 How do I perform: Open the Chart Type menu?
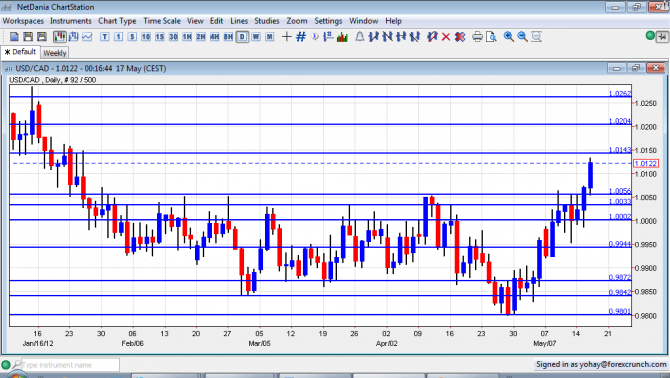pyautogui.click(x=117, y=21)
